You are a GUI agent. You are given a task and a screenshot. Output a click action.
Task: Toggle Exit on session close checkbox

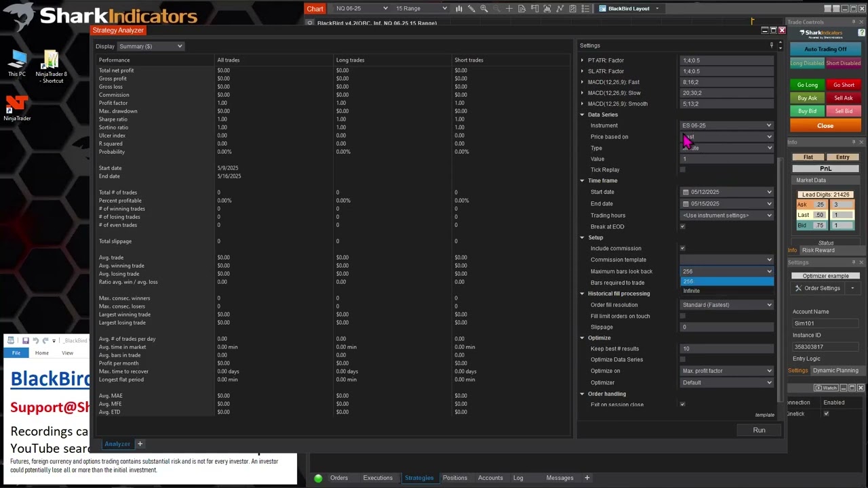[682, 405]
